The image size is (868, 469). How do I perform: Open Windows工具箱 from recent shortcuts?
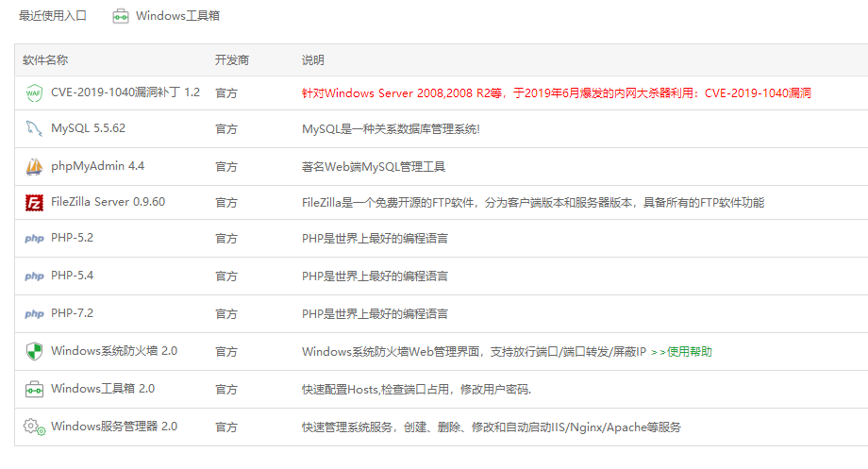coord(177,16)
